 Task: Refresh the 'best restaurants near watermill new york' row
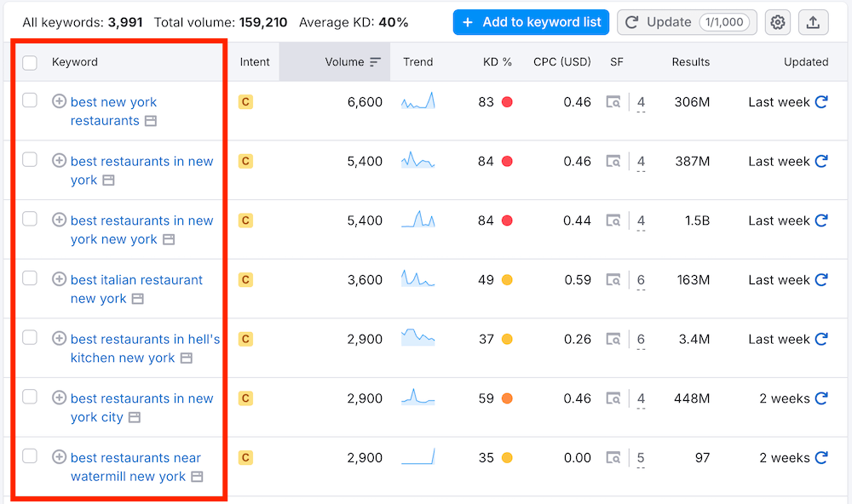(821, 458)
